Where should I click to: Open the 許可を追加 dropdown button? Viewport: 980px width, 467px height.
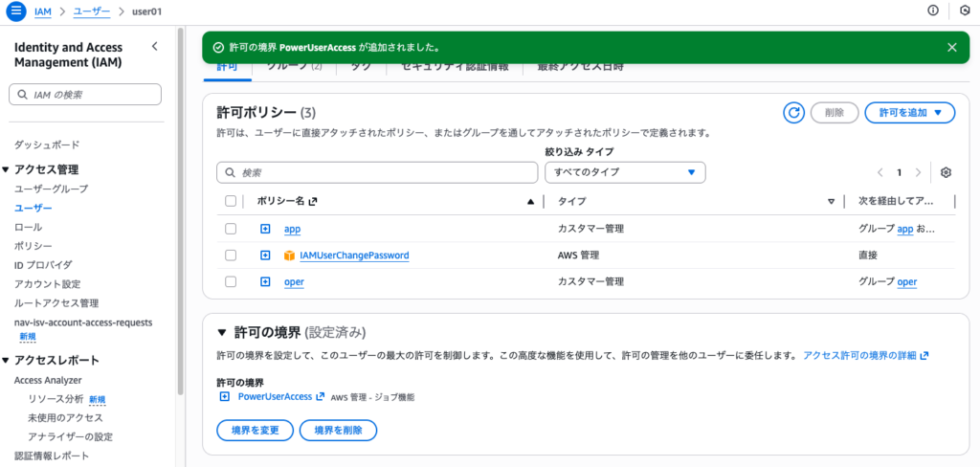pyautogui.click(x=909, y=113)
